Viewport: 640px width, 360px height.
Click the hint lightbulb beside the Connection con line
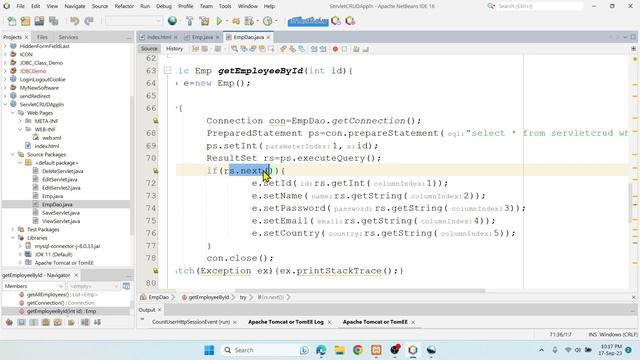(x=156, y=121)
